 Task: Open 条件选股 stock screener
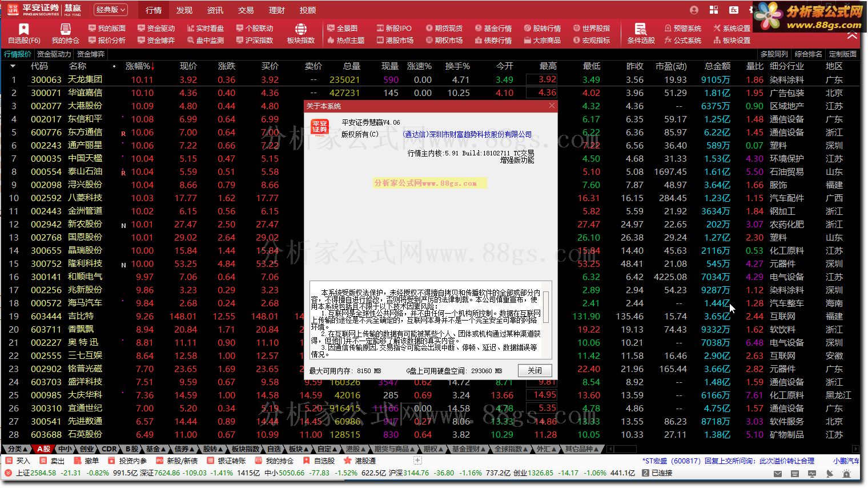pos(641,34)
